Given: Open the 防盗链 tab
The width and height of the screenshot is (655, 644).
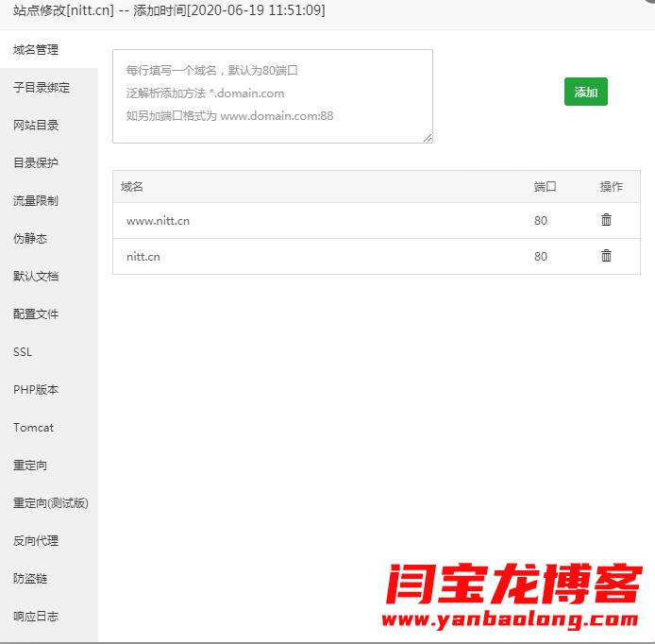Looking at the screenshot, I should [x=30, y=579].
